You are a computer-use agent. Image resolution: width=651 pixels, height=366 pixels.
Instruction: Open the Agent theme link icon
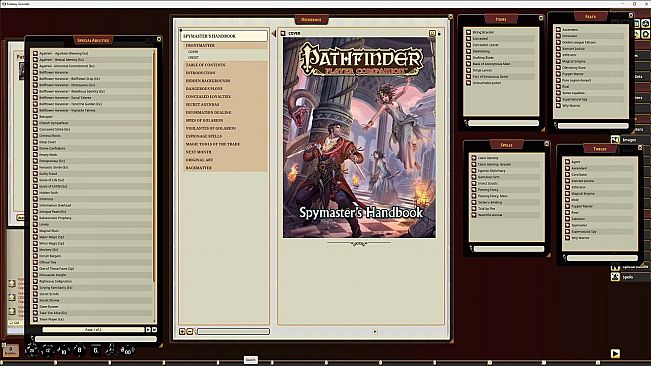pyautogui.click(x=568, y=162)
